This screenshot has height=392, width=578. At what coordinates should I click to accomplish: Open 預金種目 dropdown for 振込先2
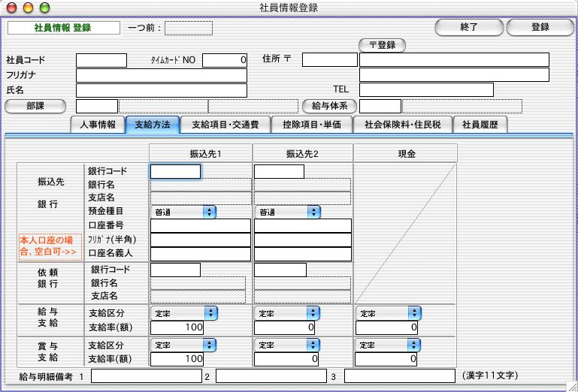pyautogui.click(x=289, y=213)
